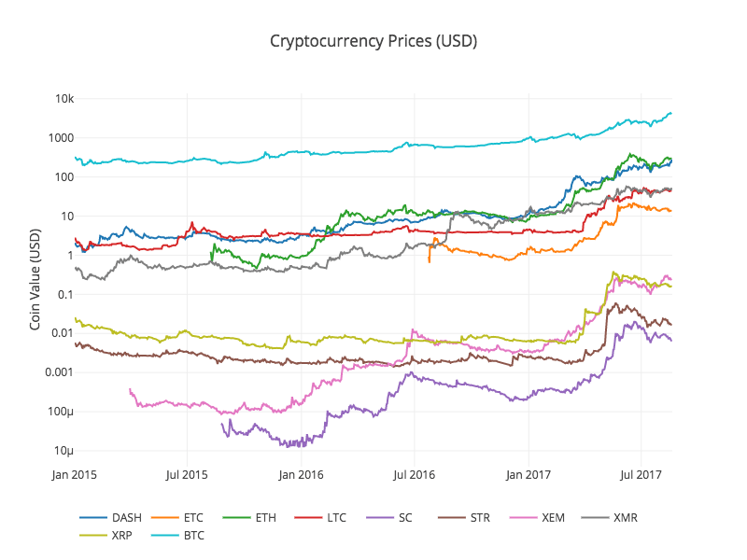Viewport: 747px width, 560px height.
Task: Click the Jul 2017 x-axis tick label
Action: click(x=642, y=475)
